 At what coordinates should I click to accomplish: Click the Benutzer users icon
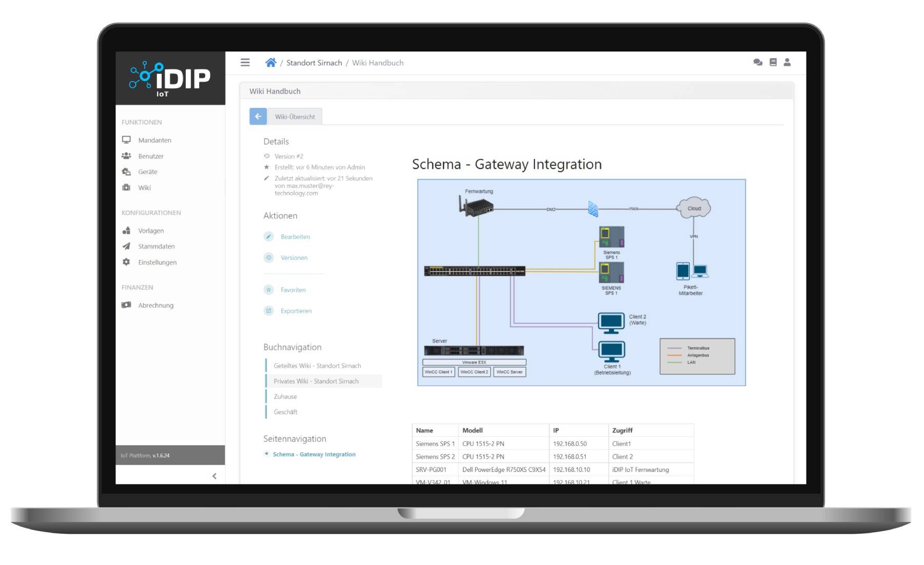coord(126,156)
